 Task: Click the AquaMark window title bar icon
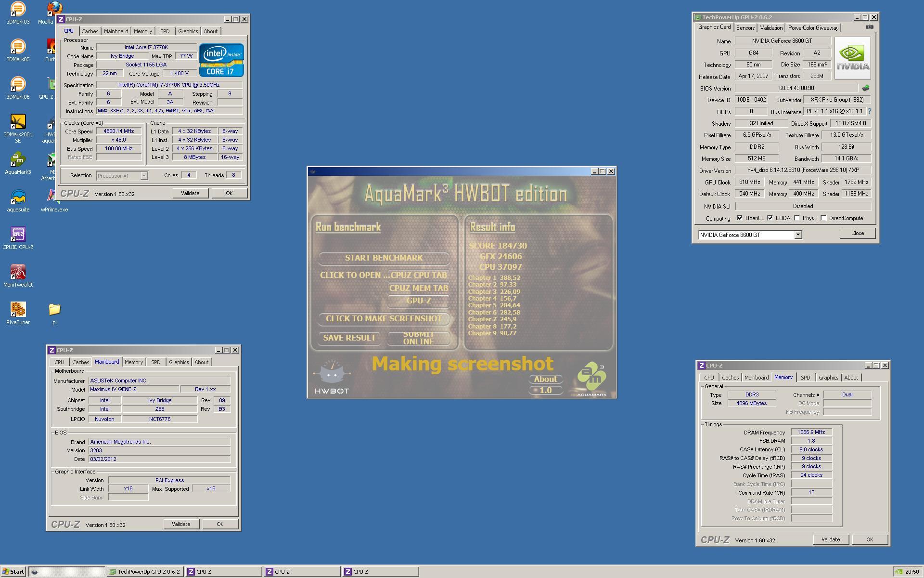pos(313,171)
